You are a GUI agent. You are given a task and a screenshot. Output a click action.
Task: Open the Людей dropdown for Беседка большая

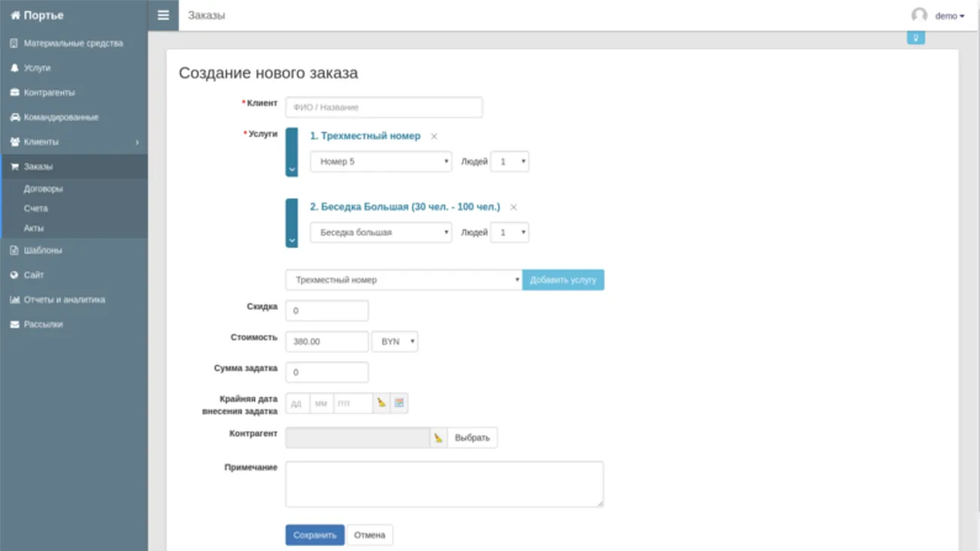pos(510,232)
